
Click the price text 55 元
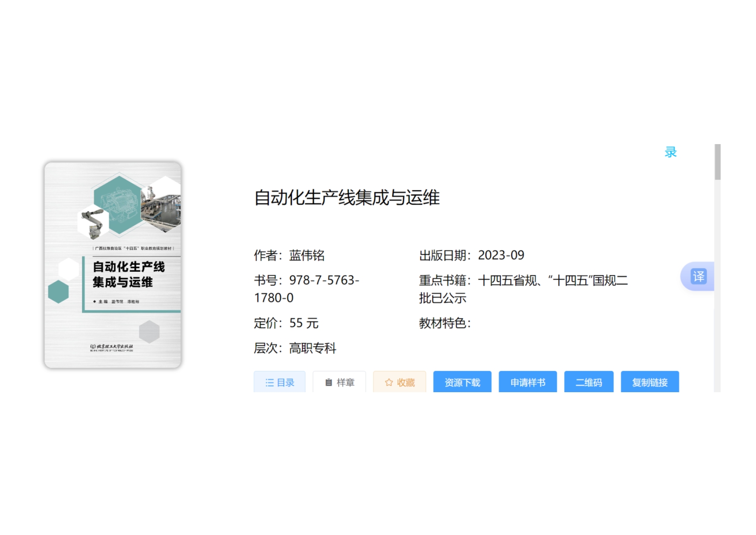(304, 323)
